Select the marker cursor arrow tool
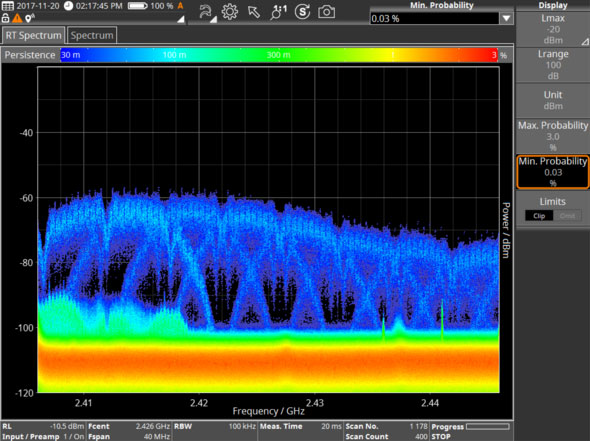 254,12
